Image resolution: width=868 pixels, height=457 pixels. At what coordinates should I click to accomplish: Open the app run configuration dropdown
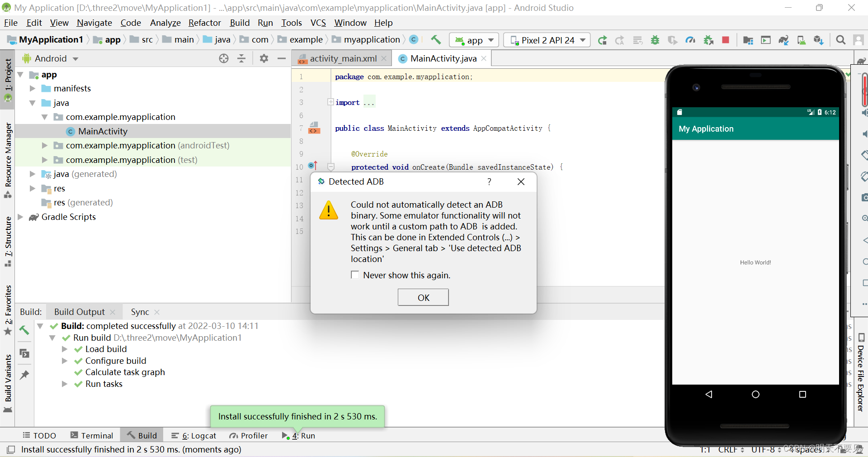click(475, 40)
